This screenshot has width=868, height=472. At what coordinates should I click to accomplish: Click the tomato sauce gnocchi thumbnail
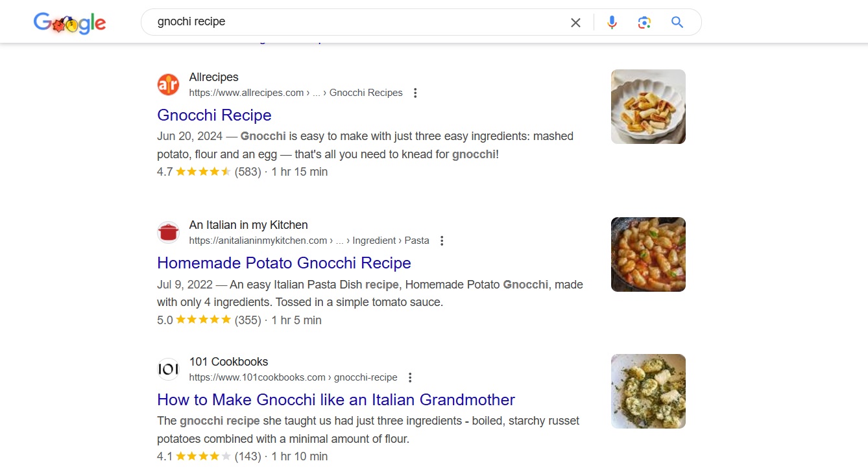point(647,254)
